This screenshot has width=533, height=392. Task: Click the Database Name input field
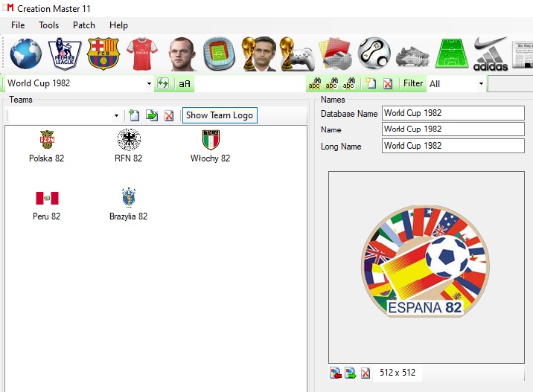(x=453, y=113)
